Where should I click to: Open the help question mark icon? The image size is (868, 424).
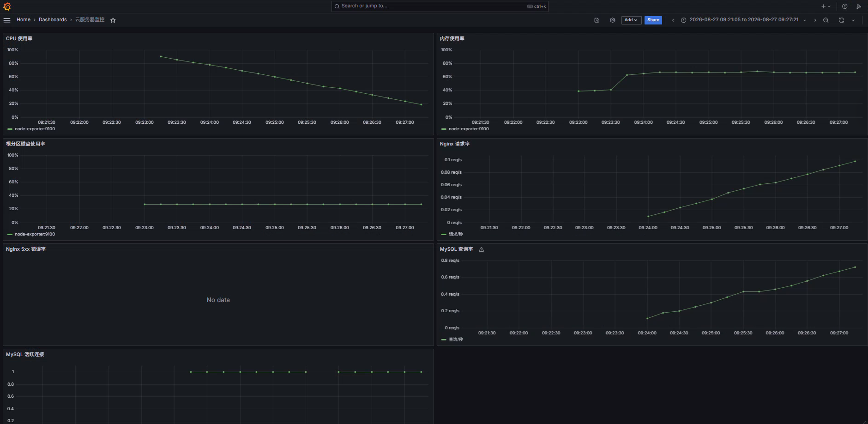(844, 6)
